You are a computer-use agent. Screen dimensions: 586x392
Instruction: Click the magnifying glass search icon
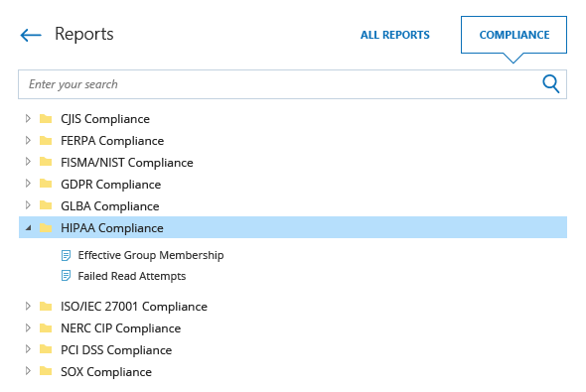coord(551,84)
